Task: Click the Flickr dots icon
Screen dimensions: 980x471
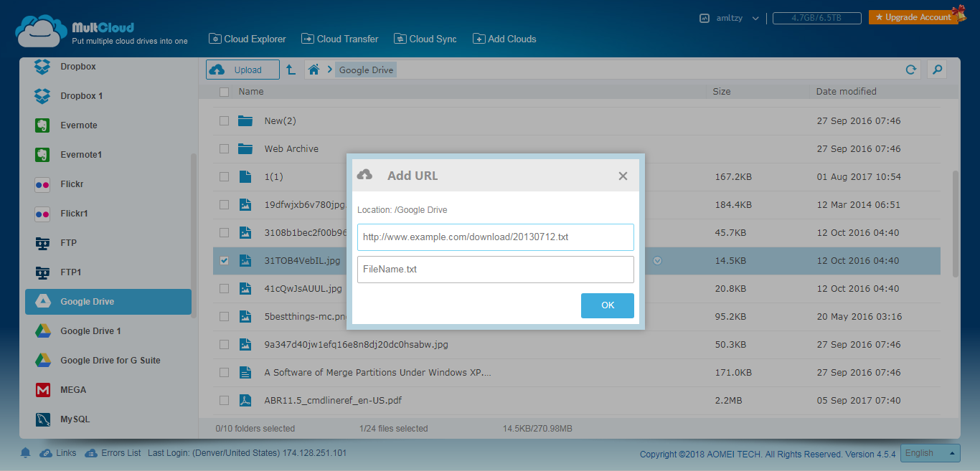Action: point(42,184)
